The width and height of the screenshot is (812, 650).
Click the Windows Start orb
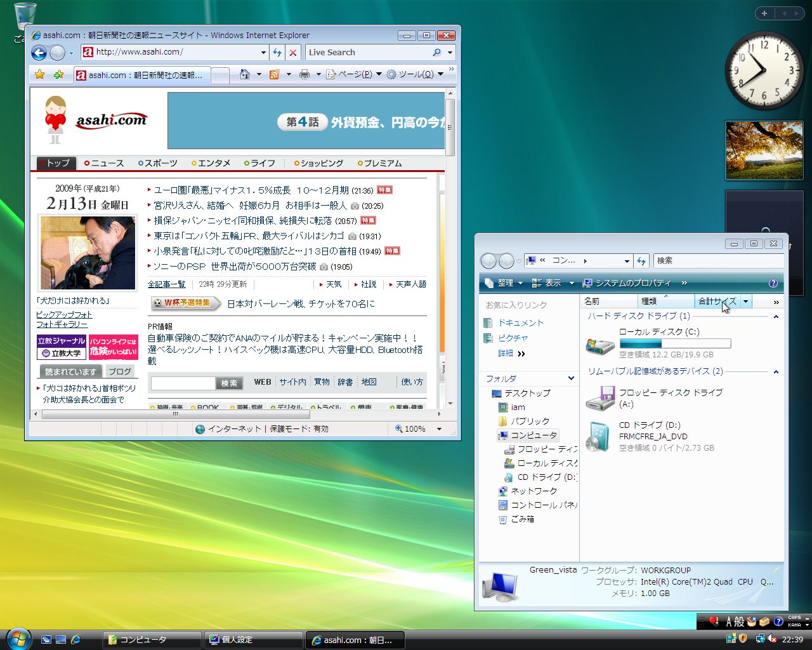(18, 638)
